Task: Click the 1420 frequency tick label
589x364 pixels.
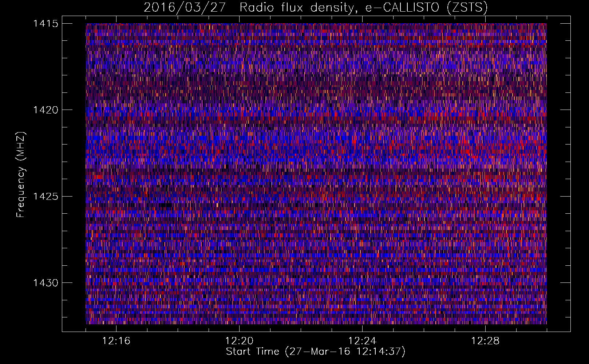Action: point(46,110)
